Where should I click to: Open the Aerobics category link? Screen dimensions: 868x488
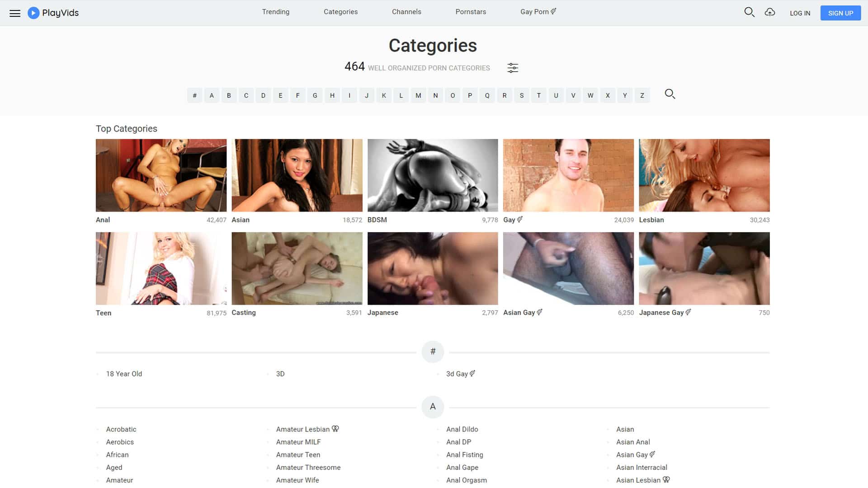[120, 442]
